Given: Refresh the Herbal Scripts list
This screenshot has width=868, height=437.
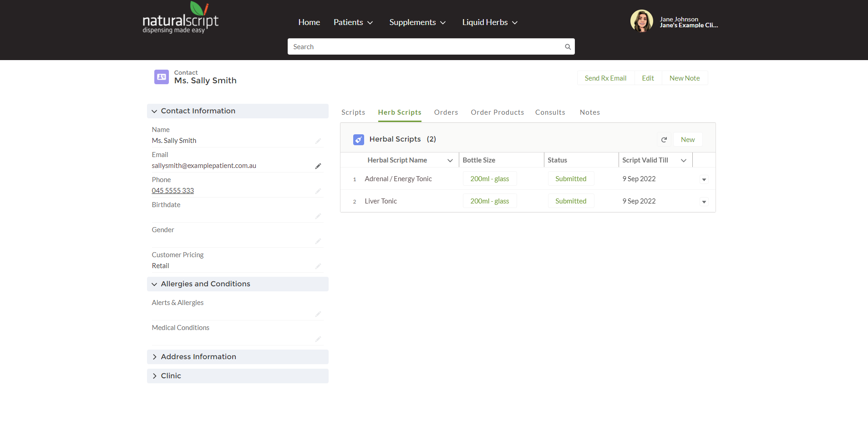Looking at the screenshot, I should [x=664, y=140].
